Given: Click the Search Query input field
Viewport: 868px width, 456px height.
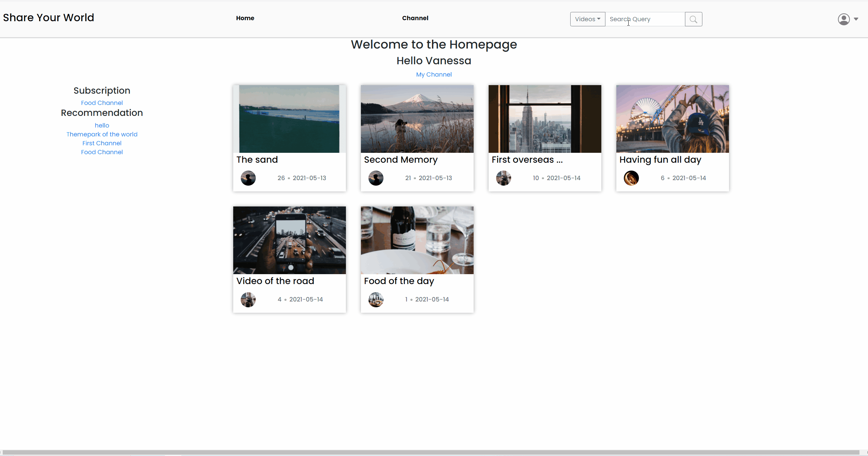Looking at the screenshot, I should pyautogui.click(x=645, y=19).
